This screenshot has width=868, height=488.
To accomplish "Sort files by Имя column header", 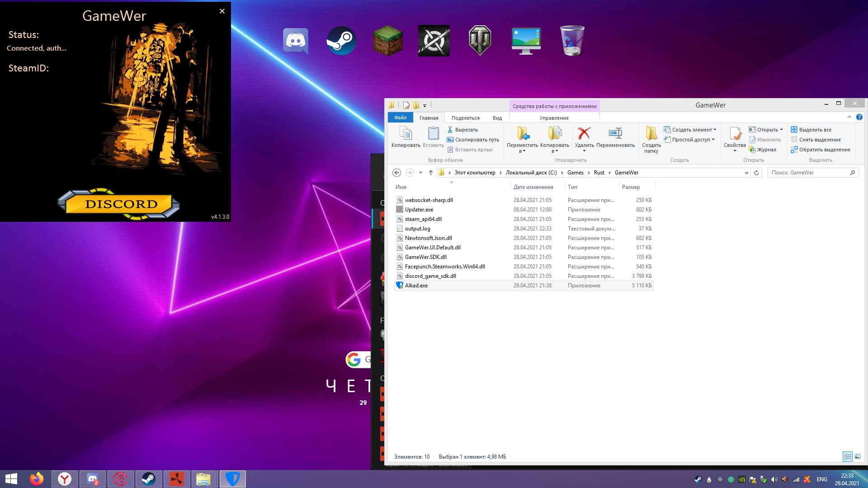I will pos(452,187).
